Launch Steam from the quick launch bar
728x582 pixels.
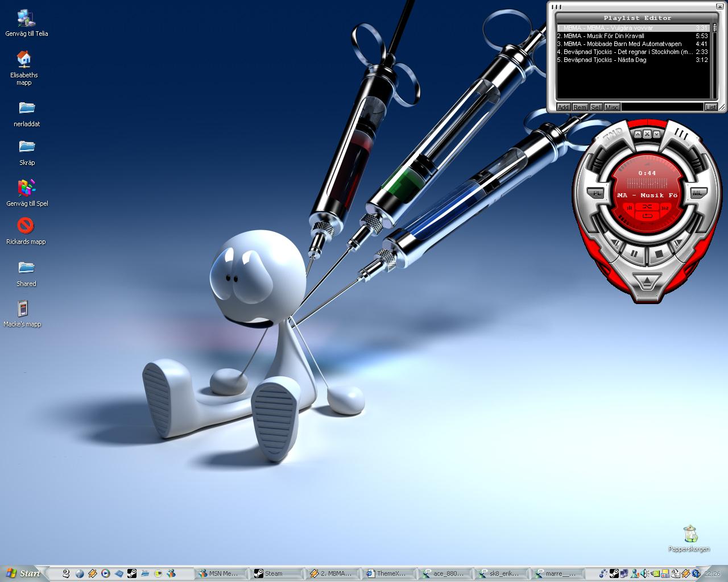click(x=131, y=573)
